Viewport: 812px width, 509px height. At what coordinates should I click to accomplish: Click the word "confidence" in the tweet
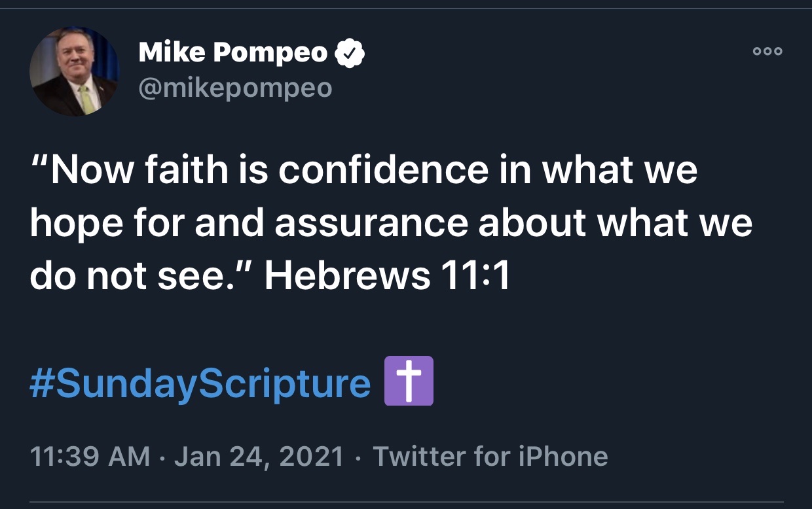(383, 170)
